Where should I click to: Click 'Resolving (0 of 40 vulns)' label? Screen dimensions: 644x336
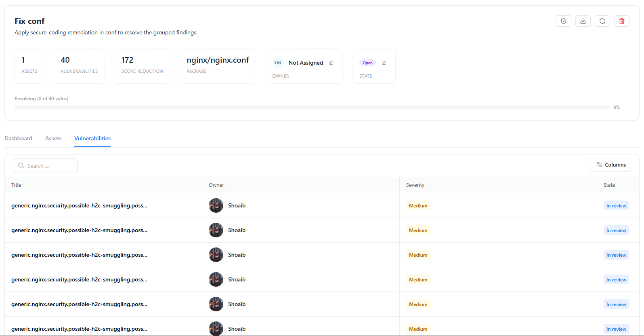coord(41,98)
